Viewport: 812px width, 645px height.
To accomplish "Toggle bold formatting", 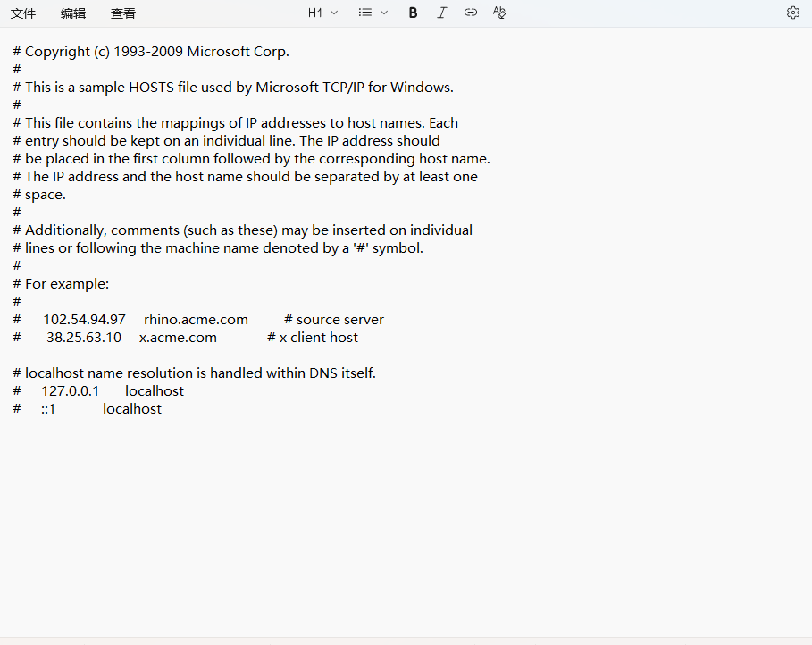I will coord(413,13).
